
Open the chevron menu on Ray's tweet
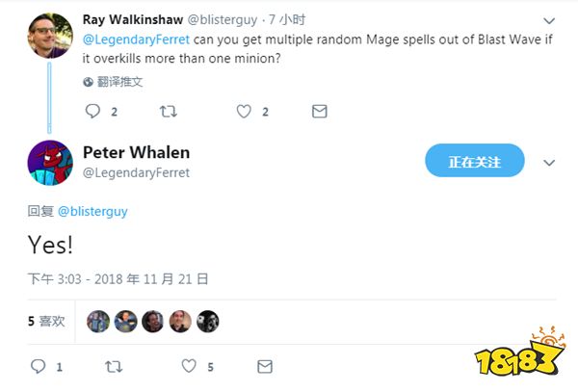pos(549,20)
